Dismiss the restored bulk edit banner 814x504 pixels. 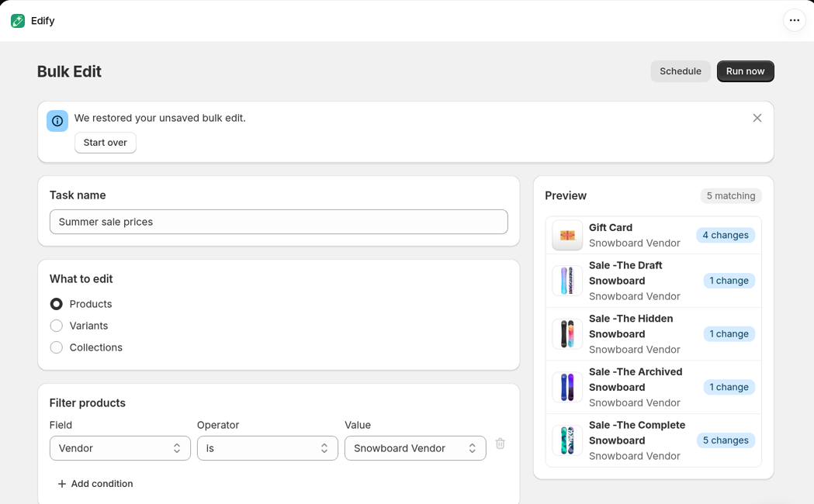tap(757, 118)
